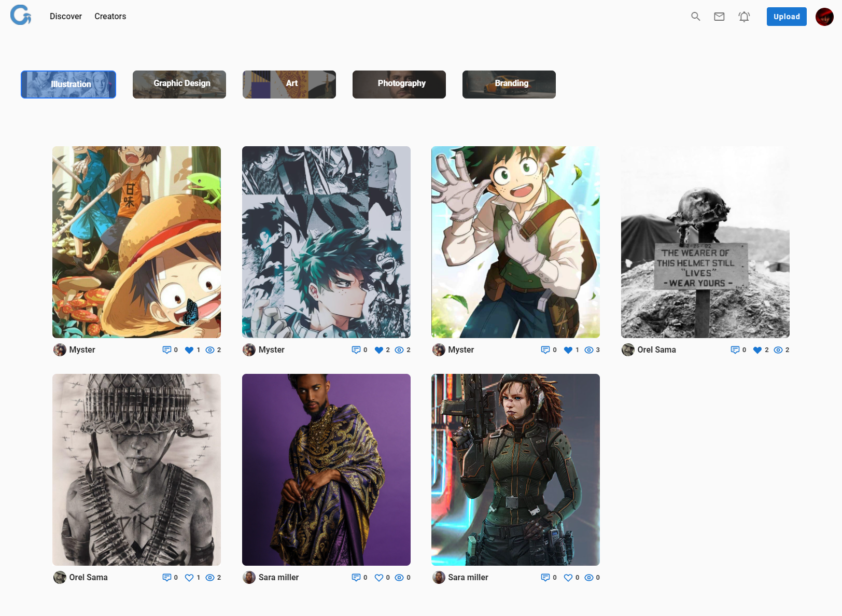Open the purple robe portrait by Sara miller

point(326,470)
